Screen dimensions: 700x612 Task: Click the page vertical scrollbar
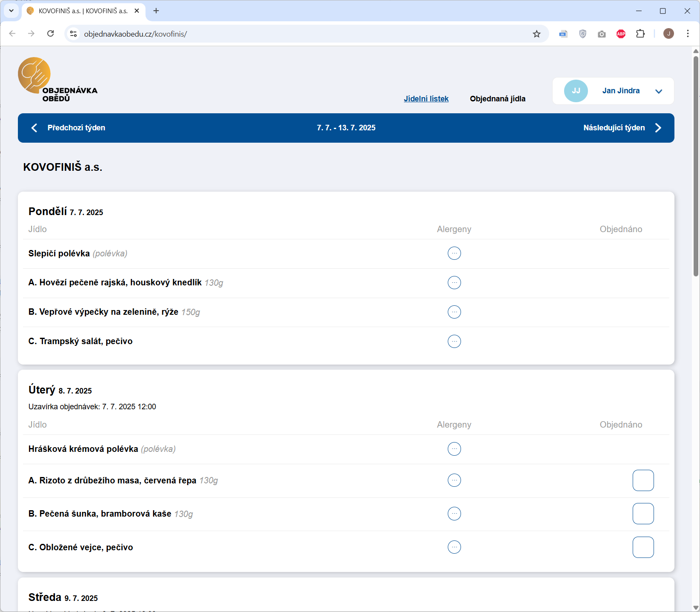coord(696,166)
